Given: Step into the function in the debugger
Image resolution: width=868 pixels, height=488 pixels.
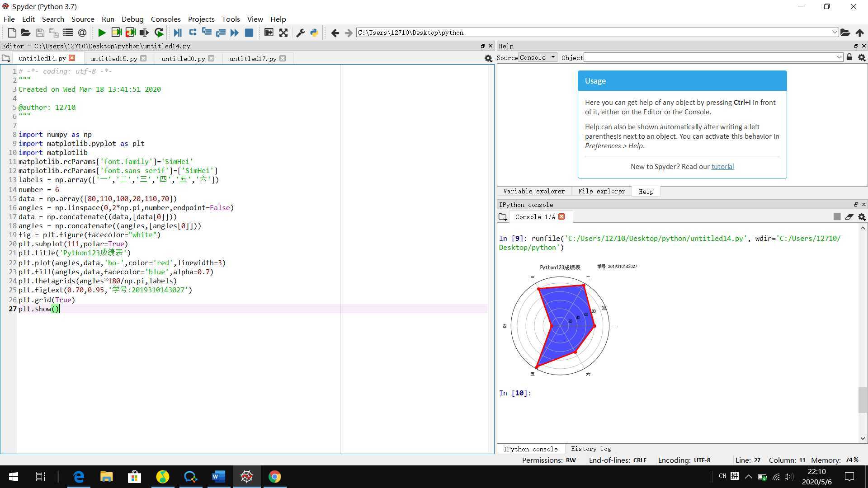Looking at the screenshot, I should 207,33.
